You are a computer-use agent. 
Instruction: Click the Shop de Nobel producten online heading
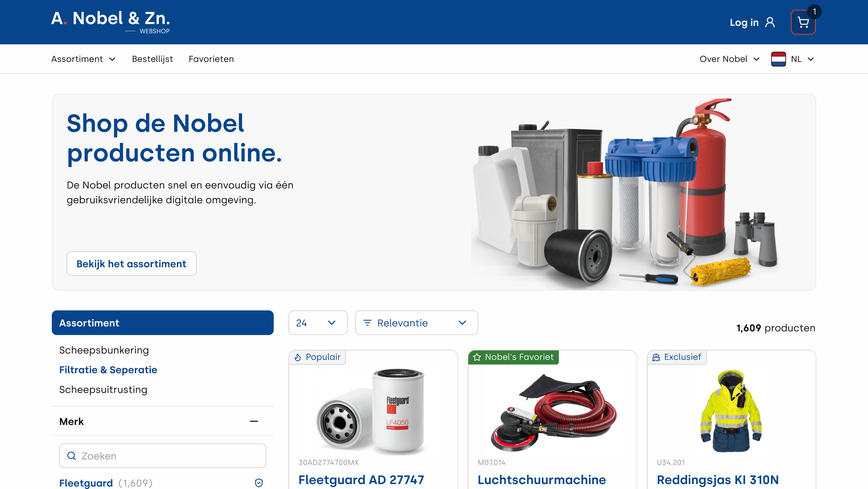[174, 138]
